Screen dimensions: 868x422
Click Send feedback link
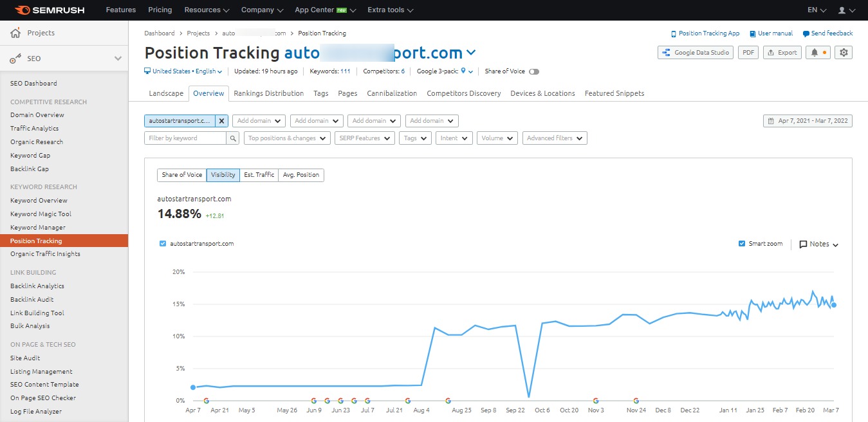tap(827, 33)
